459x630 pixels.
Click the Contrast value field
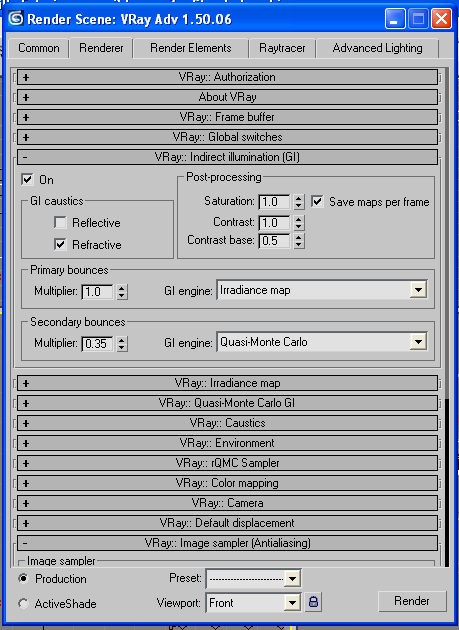pyautogui.click(x=275, y=223)
